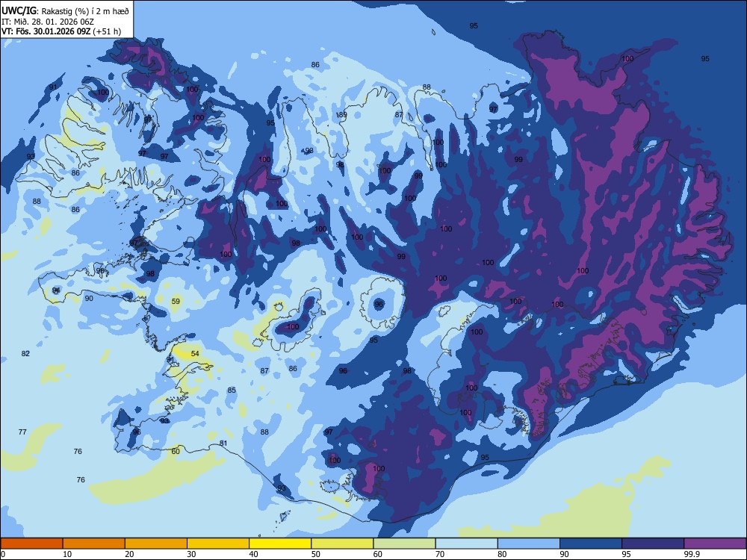Click the '40' legend tick label
The height and width of the screenshot is (560, 747).
pyautogui.click(x=253, y=554)
